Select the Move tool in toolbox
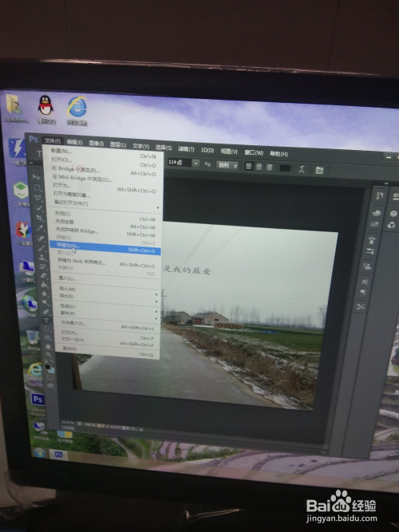The width and height of the screenshot is (399, 532). [36, 177]
